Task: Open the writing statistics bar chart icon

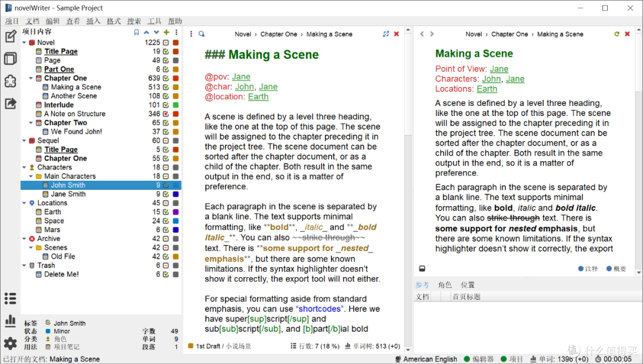Action: pyautogui.click(x=10, y=321)
